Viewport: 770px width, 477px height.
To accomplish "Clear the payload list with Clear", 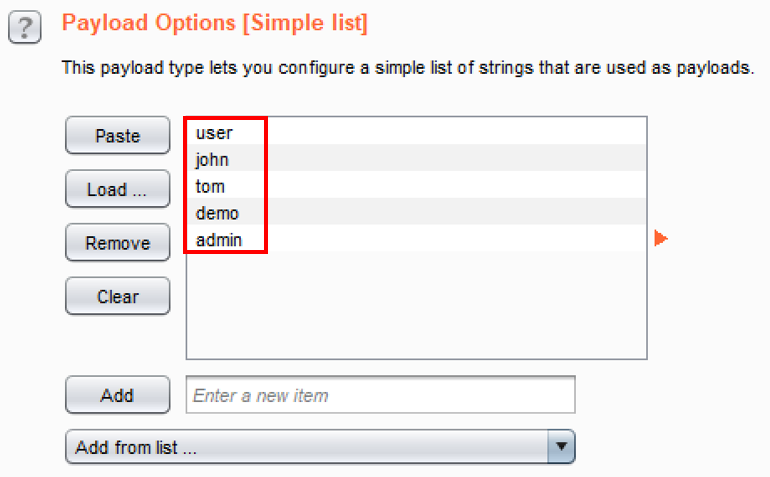I will [x=117, y=296].
